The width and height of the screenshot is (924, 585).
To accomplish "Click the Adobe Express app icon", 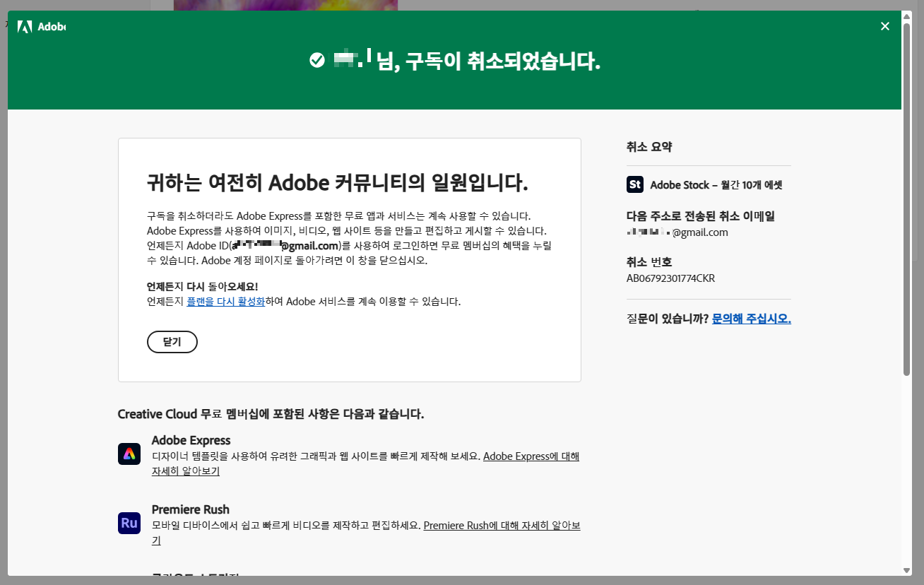I will pos(129,454).
